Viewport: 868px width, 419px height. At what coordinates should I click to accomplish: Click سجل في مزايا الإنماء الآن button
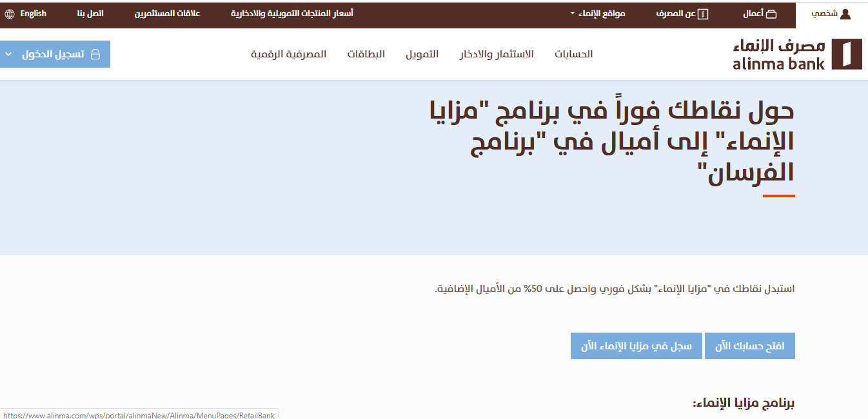point(636,346)
